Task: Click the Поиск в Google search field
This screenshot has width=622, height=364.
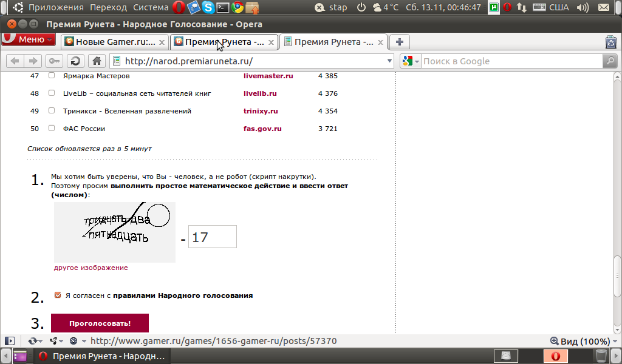Action: [x=512, y=61]
